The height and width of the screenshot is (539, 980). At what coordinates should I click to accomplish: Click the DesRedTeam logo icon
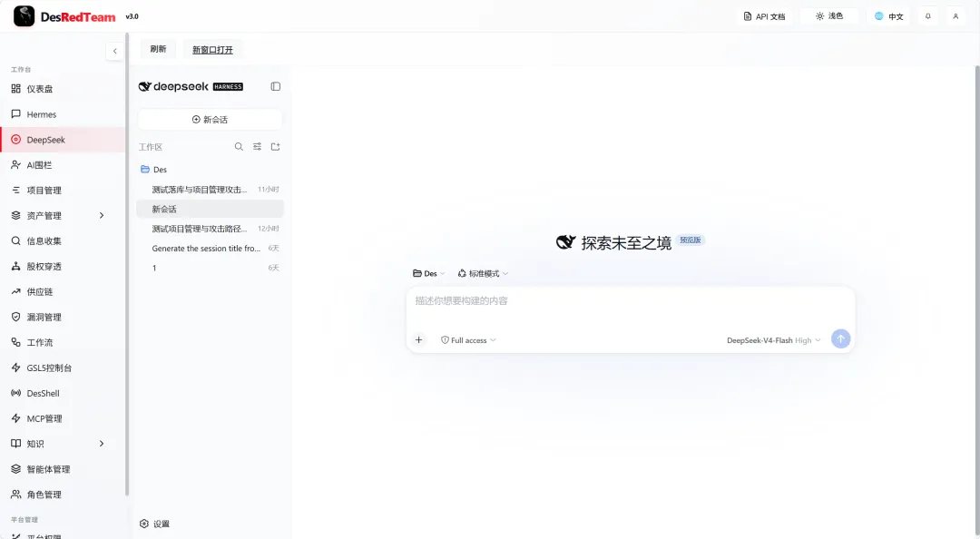24,16
